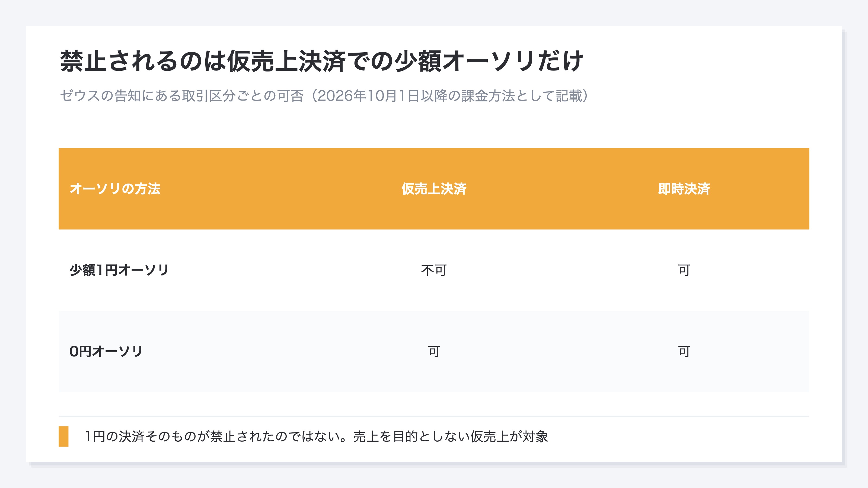Select the 0円オーソリ row label
The image size is (868, 488).
coord(106,351)
